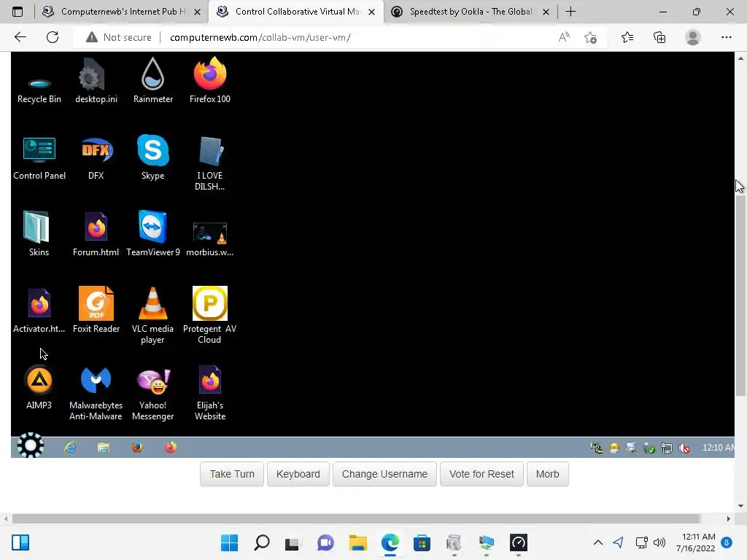Screen dimensions: 747x560
Task: Close the Speedtest by Ookla tab
Action: [546, 12]
